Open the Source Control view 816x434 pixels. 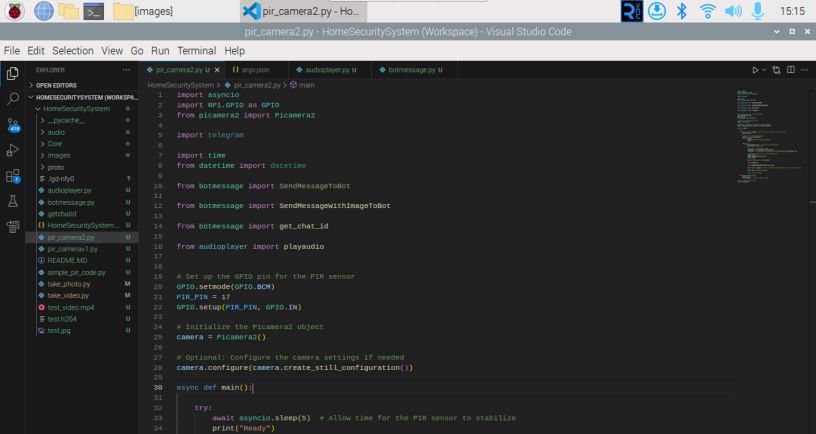tap(13, 125)
